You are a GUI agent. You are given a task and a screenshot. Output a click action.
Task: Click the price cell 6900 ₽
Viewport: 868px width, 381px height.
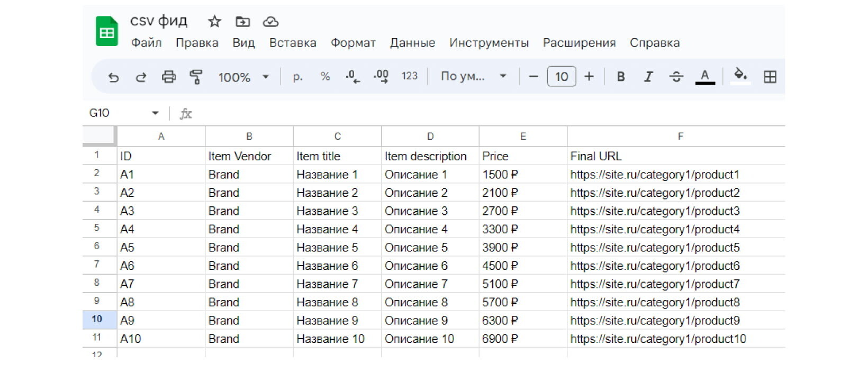[x=523, y=339]
